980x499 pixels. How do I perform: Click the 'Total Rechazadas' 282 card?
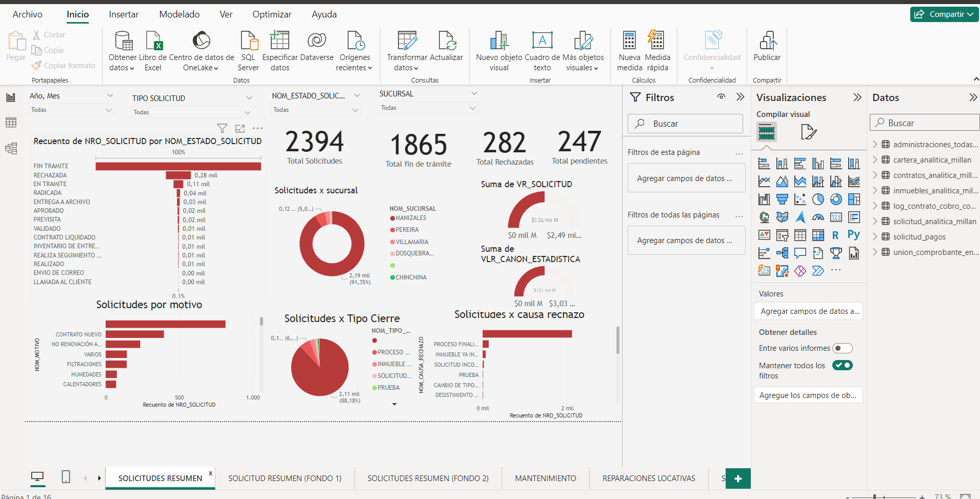505,148
